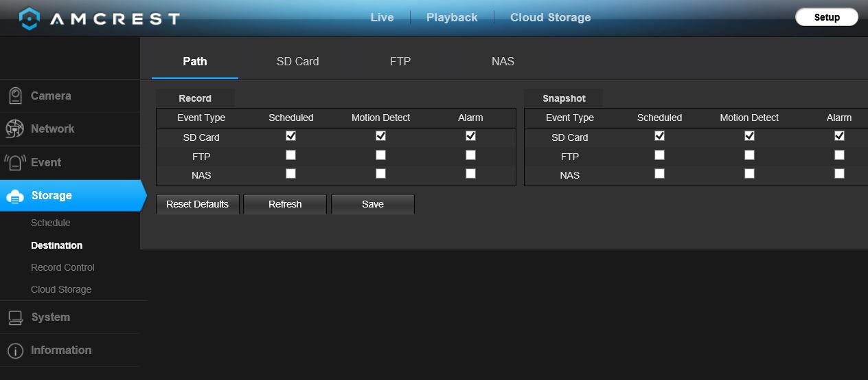Click the Storage cloud icon
Image resolution: width=868 pixels, height=380 pixels.
(x=15, y=197)
